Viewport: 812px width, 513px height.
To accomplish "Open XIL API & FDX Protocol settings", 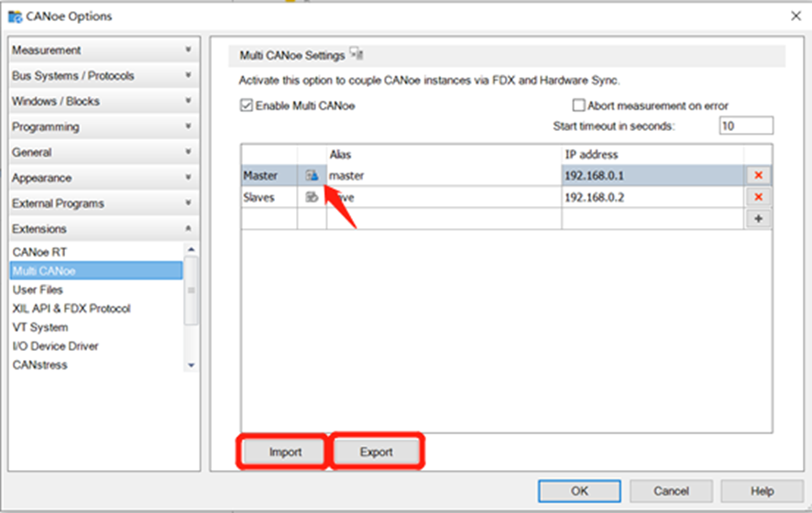I will click(x=96, y=309).
